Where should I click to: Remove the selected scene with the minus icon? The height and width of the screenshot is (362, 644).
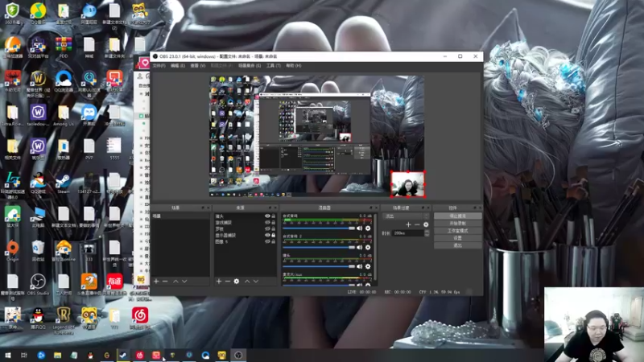[x=165, y=282]
